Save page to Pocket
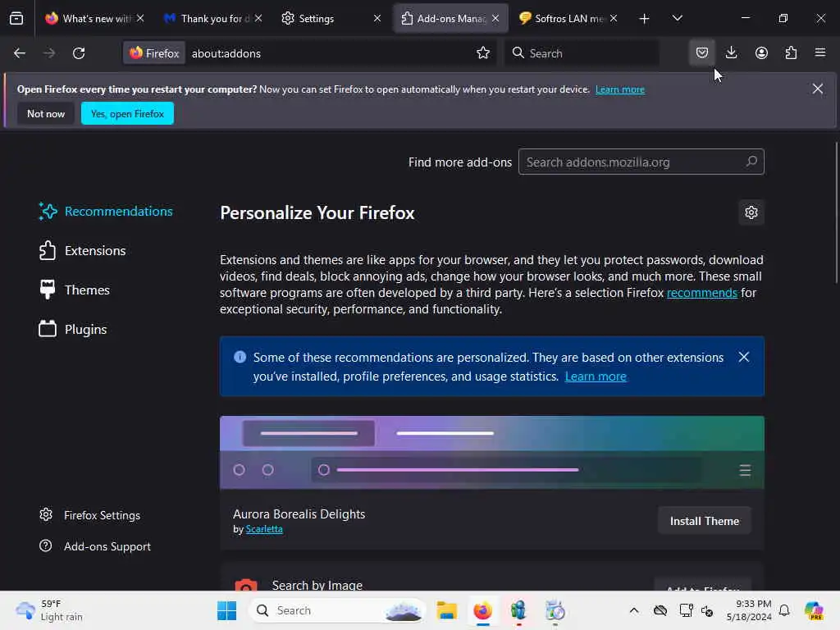 point(702,53)
